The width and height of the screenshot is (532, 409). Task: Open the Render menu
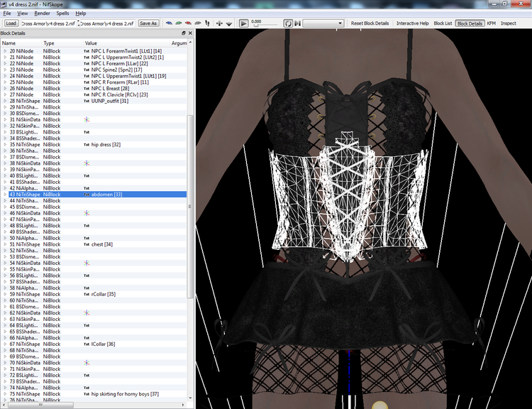coord(42,13)
